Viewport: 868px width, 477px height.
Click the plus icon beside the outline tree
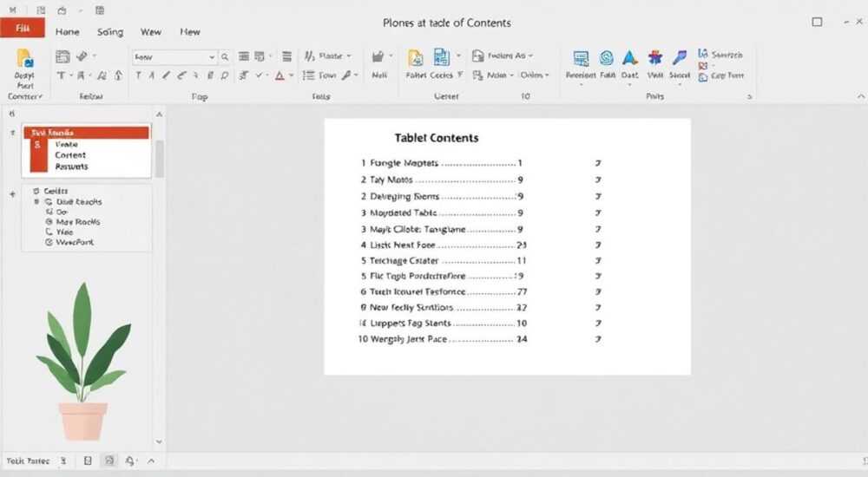(x=12, y=194)
